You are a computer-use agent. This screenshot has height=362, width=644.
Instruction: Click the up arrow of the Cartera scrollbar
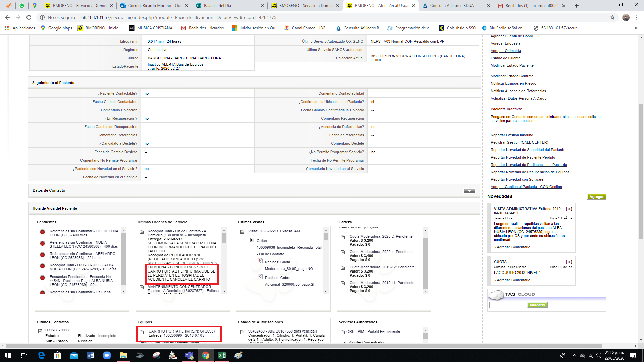(425, 230)
